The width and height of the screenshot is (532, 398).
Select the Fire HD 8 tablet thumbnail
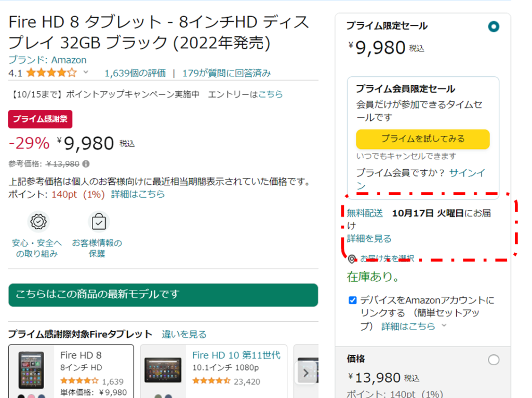[31, 370]
